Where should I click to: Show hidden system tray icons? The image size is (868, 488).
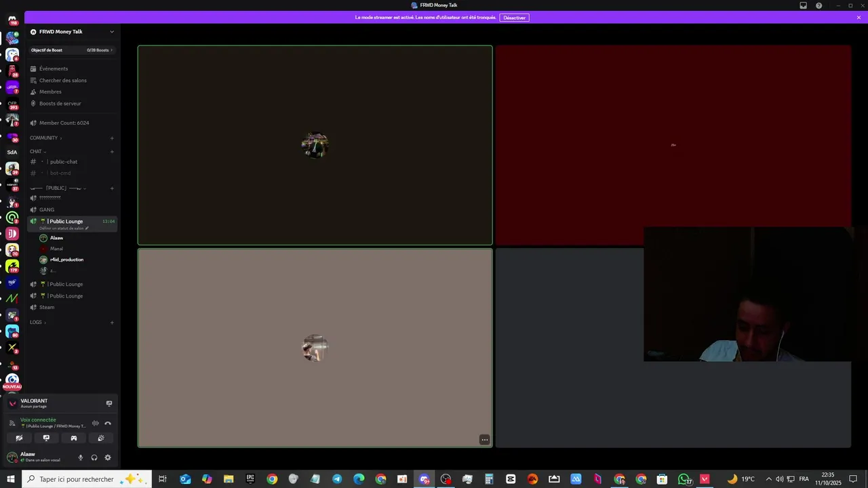768,479
